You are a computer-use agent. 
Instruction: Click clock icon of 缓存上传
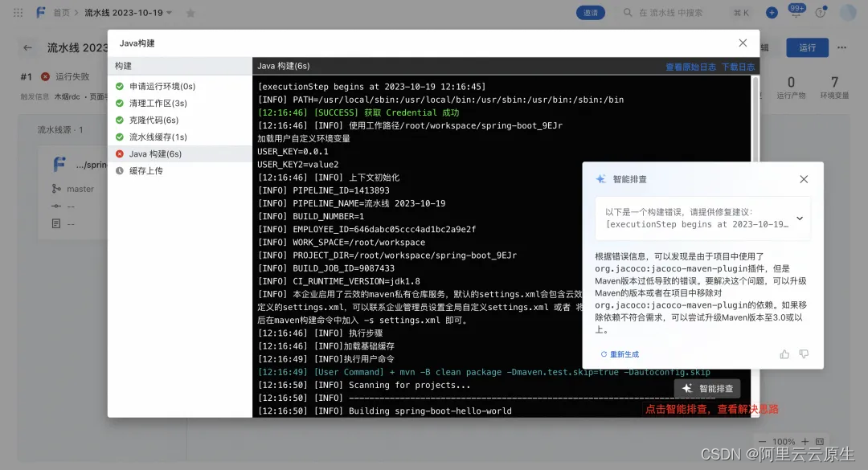(119, 170)
